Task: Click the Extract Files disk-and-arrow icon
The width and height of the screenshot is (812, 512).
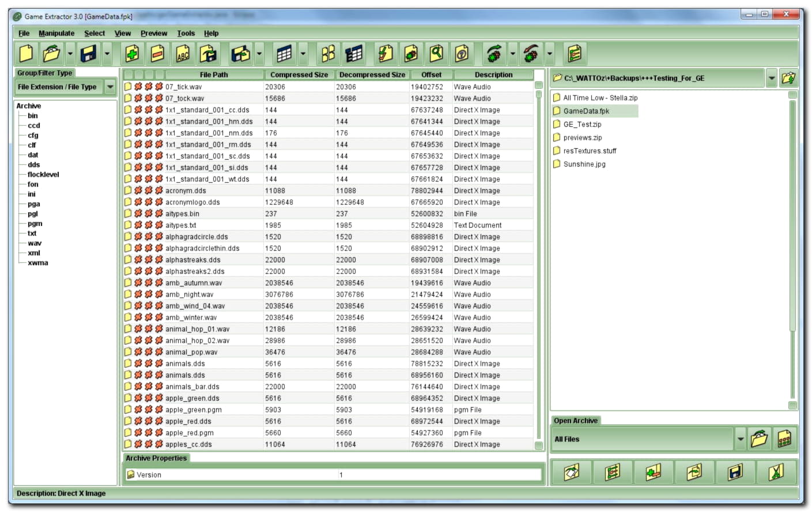Action: point(241,54)
